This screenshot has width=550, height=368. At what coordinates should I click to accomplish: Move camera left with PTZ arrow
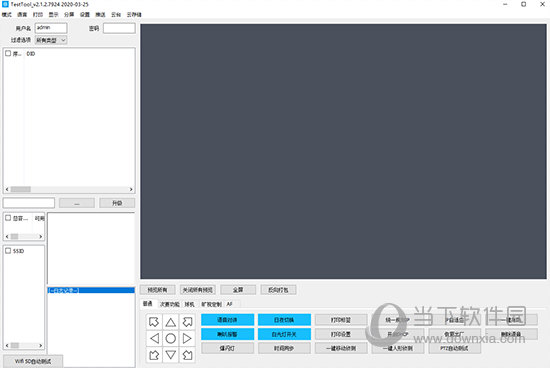pyautogui.click(x=154, y=339)
